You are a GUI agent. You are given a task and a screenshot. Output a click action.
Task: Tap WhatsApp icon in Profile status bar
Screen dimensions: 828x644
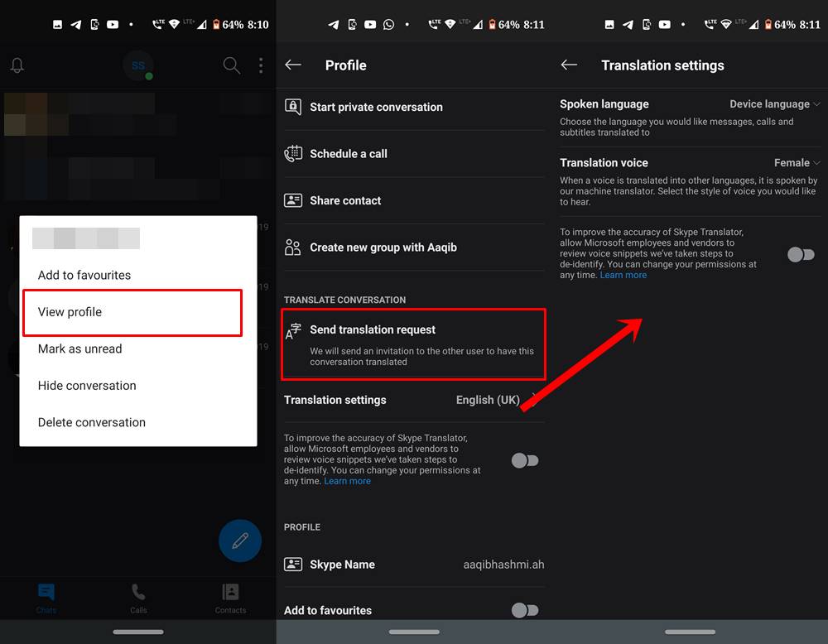(388, 24)
